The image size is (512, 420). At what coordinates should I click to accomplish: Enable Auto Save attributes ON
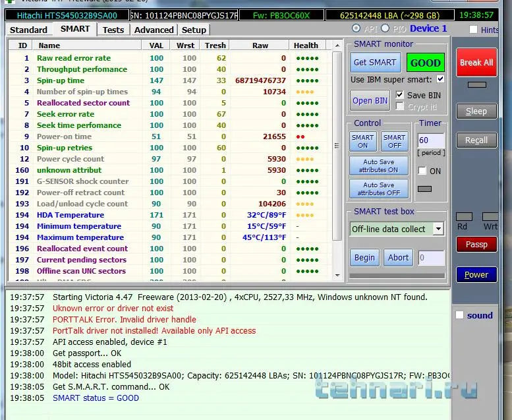pyautogui.click(x=378, y=165)
